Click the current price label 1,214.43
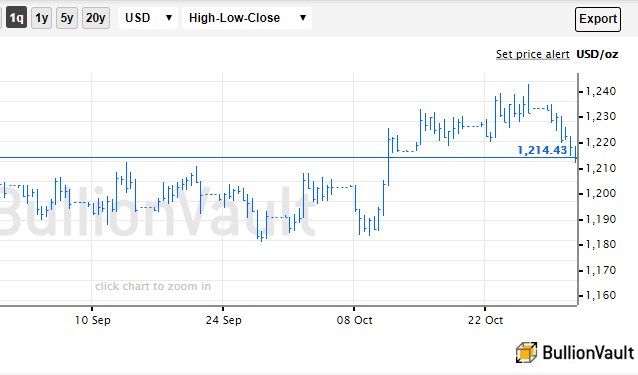This screenshot has height=375, width=638. coord(542,150)
